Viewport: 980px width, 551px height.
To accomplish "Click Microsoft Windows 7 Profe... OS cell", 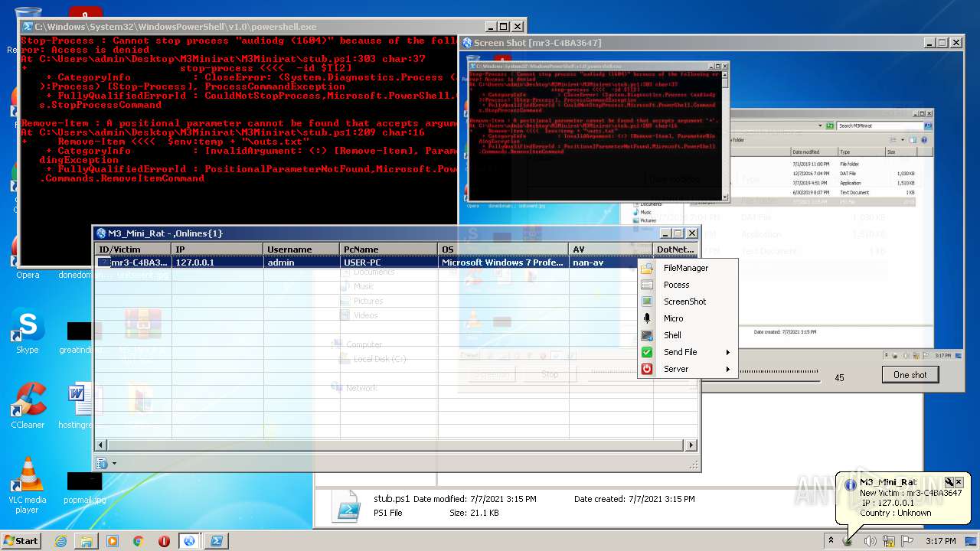I will pos(503,262).
